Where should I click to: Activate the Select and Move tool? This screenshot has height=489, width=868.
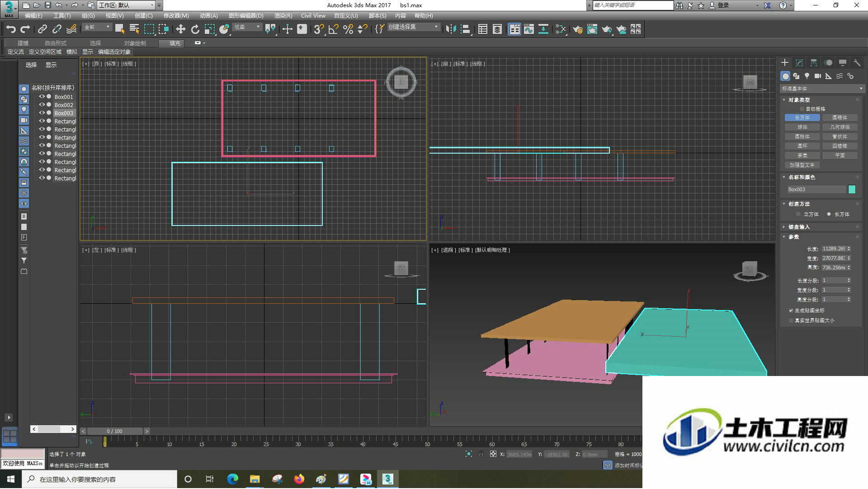[180, 29]
